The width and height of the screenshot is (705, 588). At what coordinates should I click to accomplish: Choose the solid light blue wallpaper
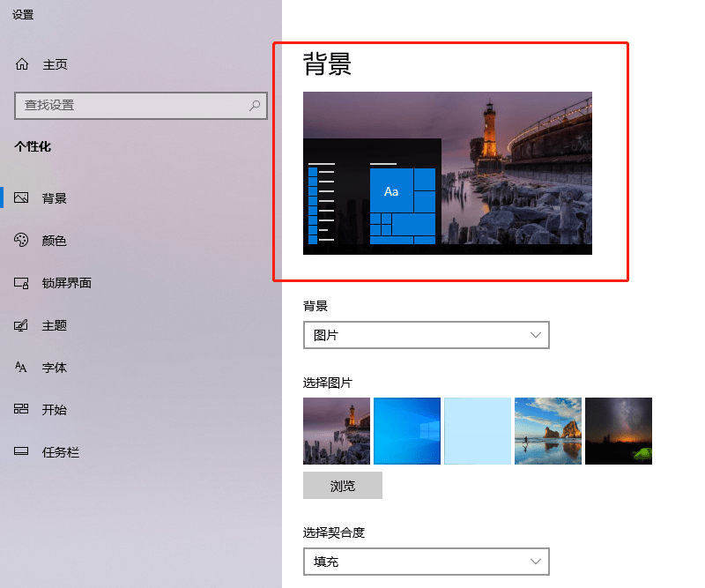(478, 430)
